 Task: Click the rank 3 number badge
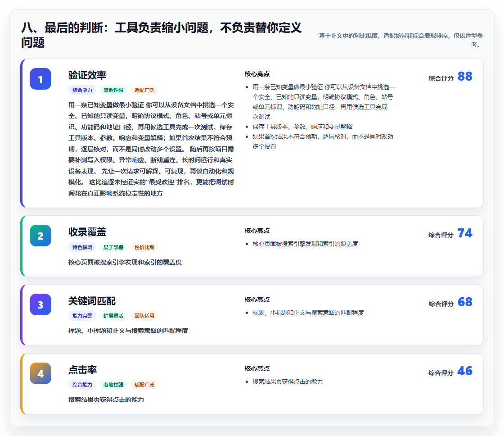[x=40, y=304]
